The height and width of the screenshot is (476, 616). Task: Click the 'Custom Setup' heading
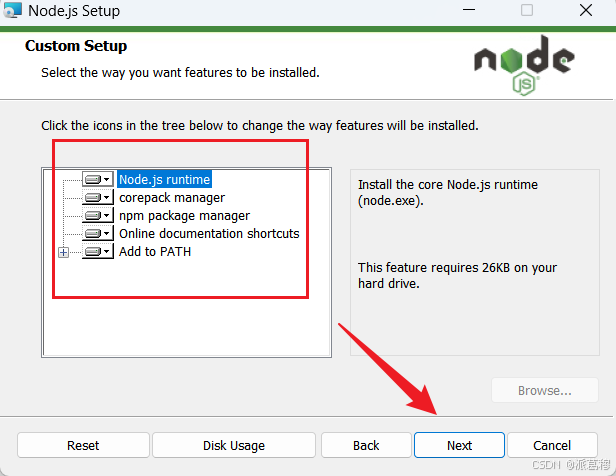point(76,46)
